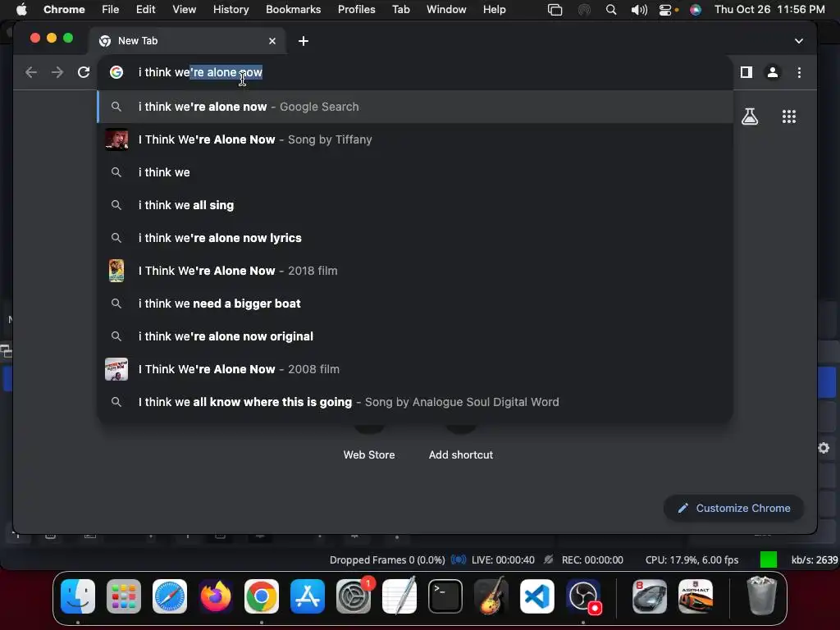Viewport: 840px width, 630px height.
Task: Click Add shortcut
Action: [x=461, y=454]
